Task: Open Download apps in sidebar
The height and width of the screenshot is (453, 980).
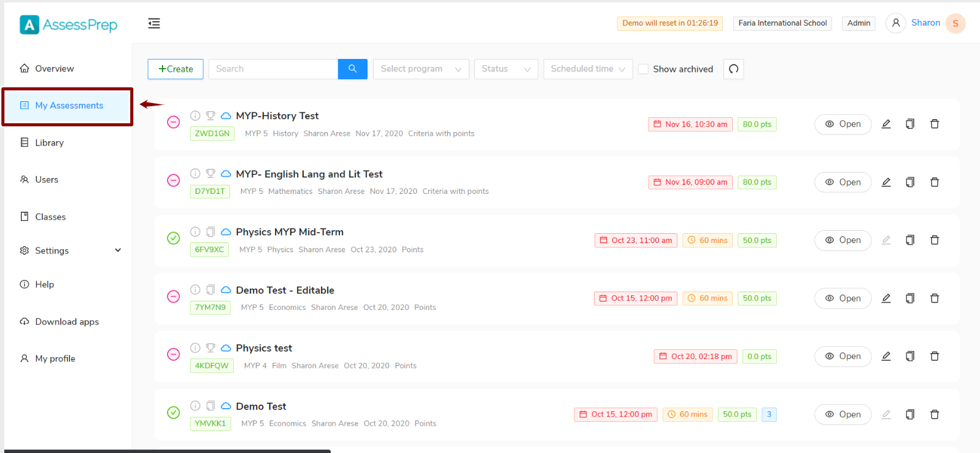Action: click(x=68, y=322)
